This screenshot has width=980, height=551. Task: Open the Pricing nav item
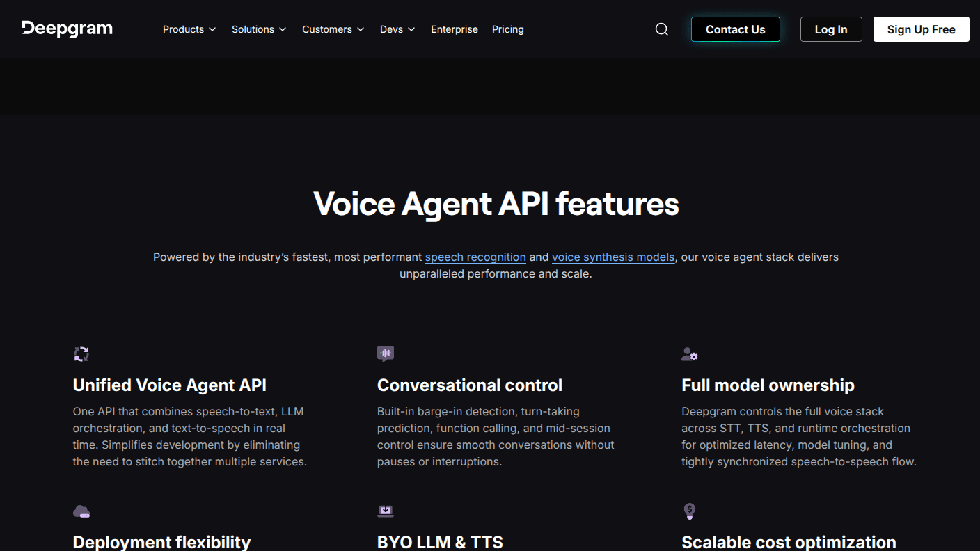coord(508,29)
